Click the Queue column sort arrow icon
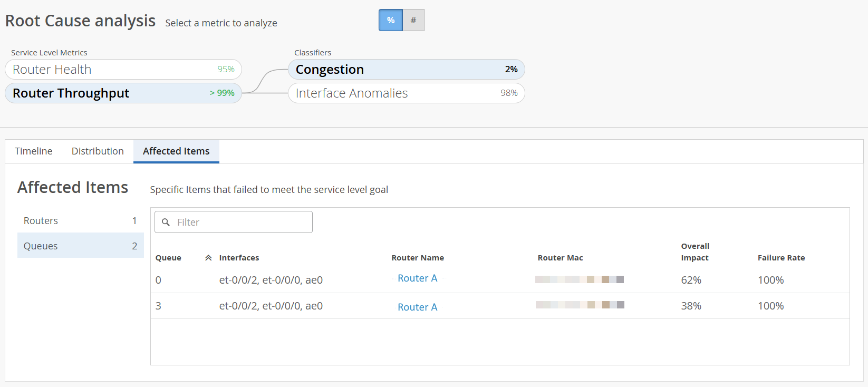Screen dimensions: 868x387 click(x=208, y=258)
